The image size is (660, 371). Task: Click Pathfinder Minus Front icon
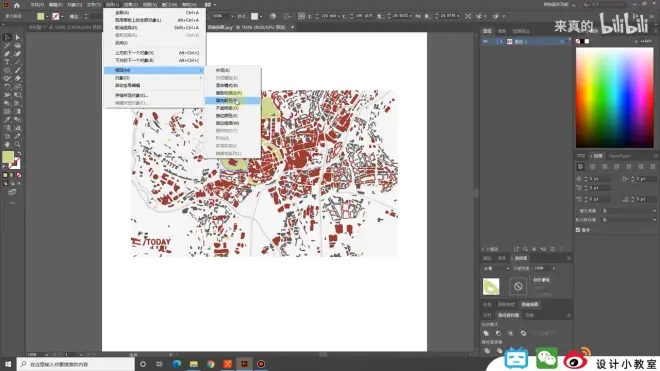[x=498, y=333]
